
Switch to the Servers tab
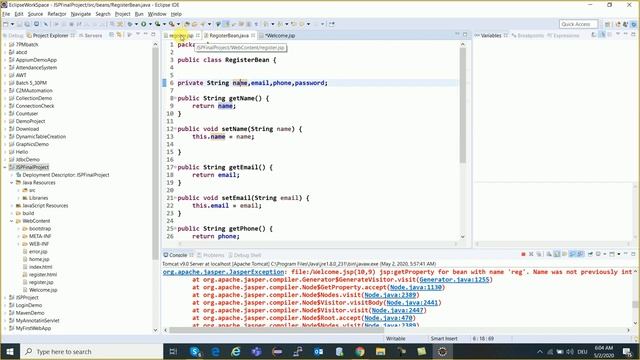(90, 36)
